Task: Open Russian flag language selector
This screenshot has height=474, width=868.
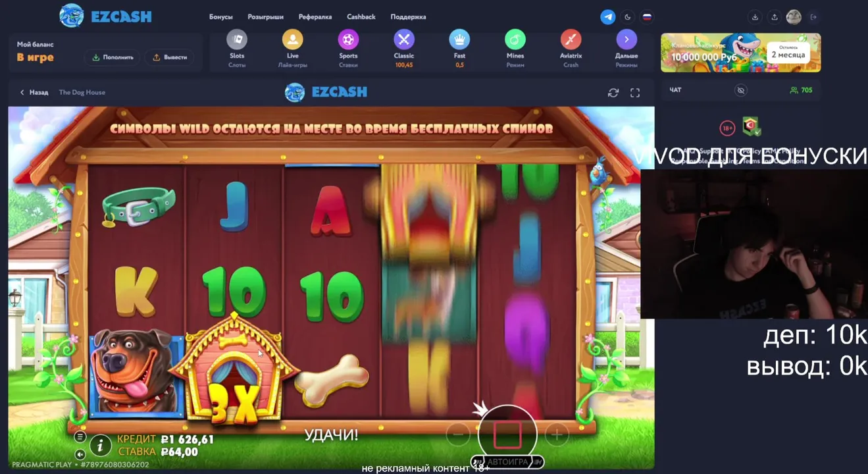Action: (x=647, y=17)
